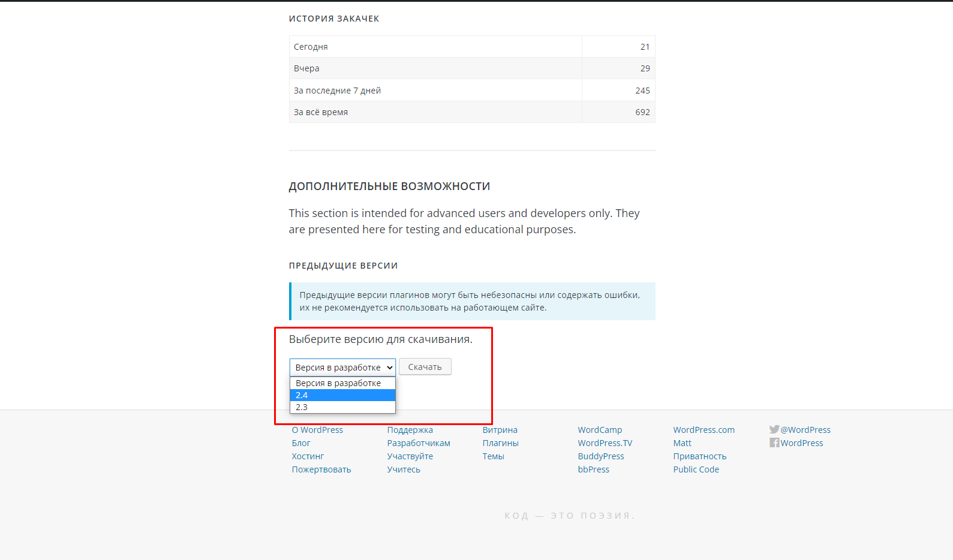The height and width of the screenshot is (560, 953).
Task: Expand the version selection dropdown
Action: (x=342, y=368)
